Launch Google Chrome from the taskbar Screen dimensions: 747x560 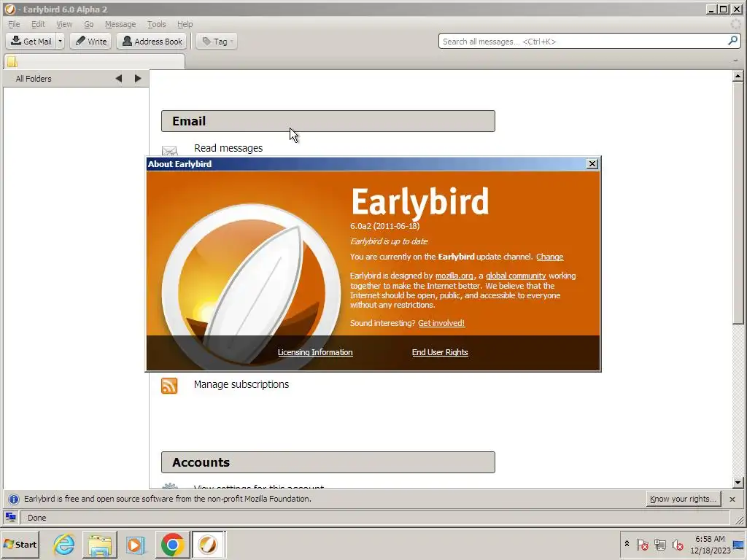pyautogui.click(x=172, y=544)
